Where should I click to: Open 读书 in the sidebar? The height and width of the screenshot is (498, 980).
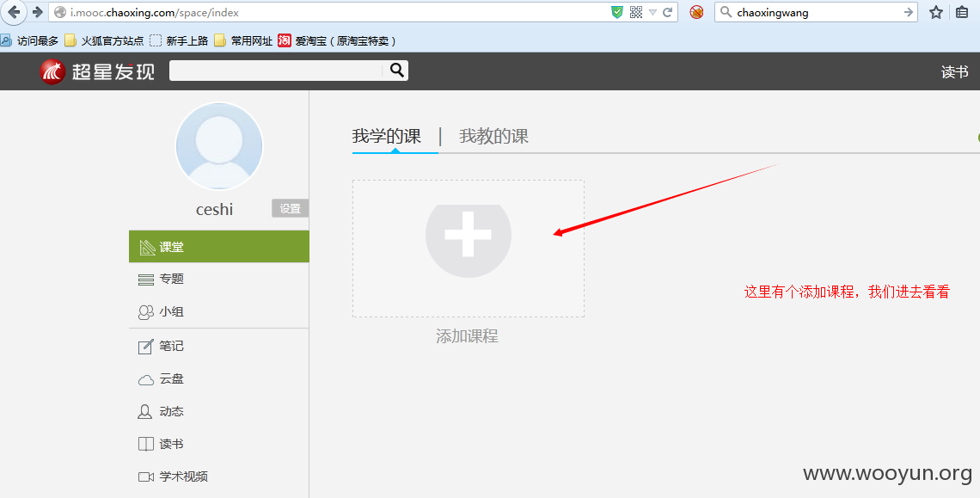point(218,444)
